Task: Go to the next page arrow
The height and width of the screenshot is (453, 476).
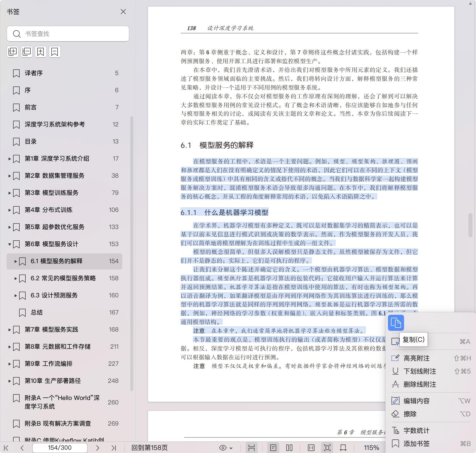Action: 98,448
